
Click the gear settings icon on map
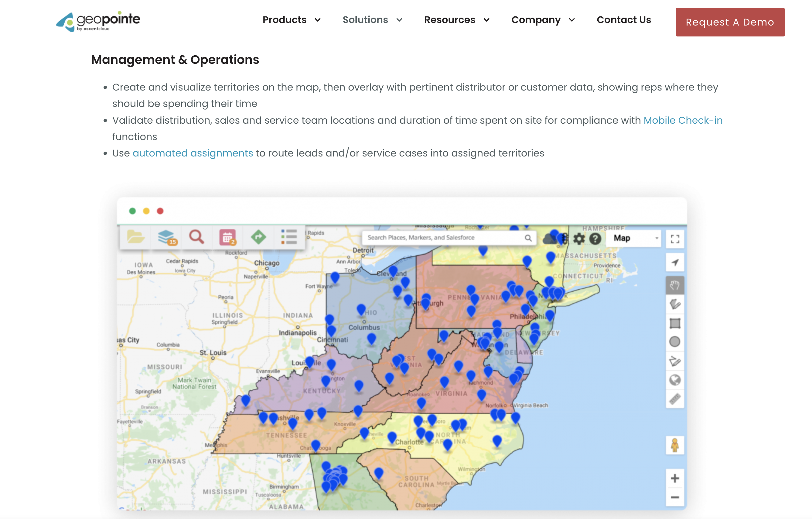click(579, 239)
